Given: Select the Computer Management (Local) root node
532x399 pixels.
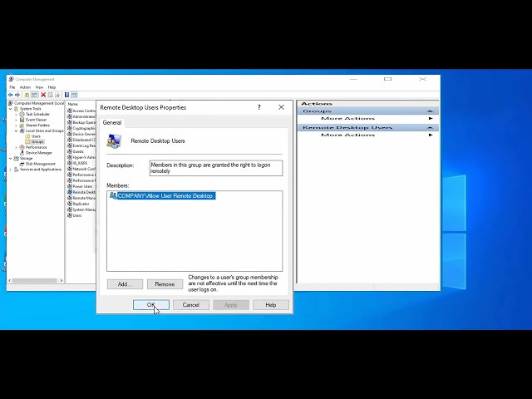Looking at the screenshot, I should (x=36, y=103).
